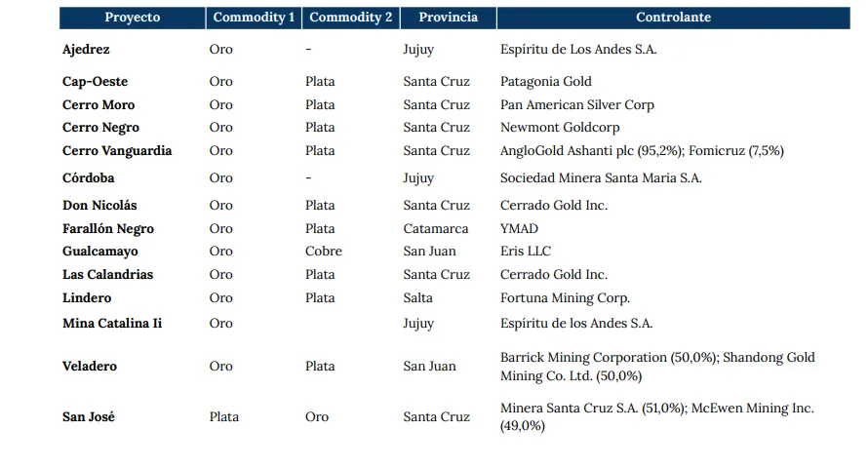Select the Cerro Vanguardia project row label
This screenshot has width=868, height=469.
pyautogui.click(x=117, y=151)
